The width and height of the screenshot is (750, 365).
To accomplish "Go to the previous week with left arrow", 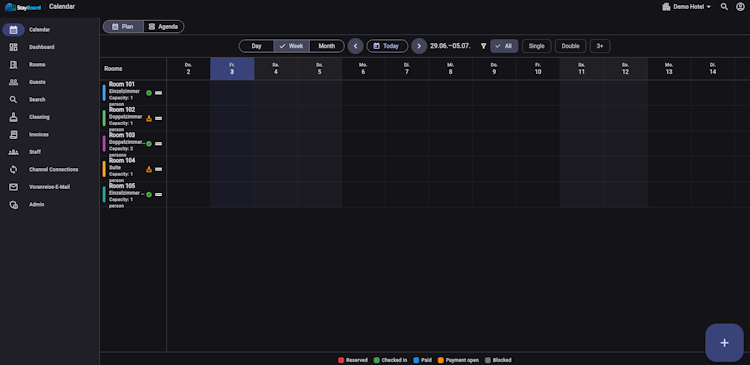I will click(x=355, y=46).
